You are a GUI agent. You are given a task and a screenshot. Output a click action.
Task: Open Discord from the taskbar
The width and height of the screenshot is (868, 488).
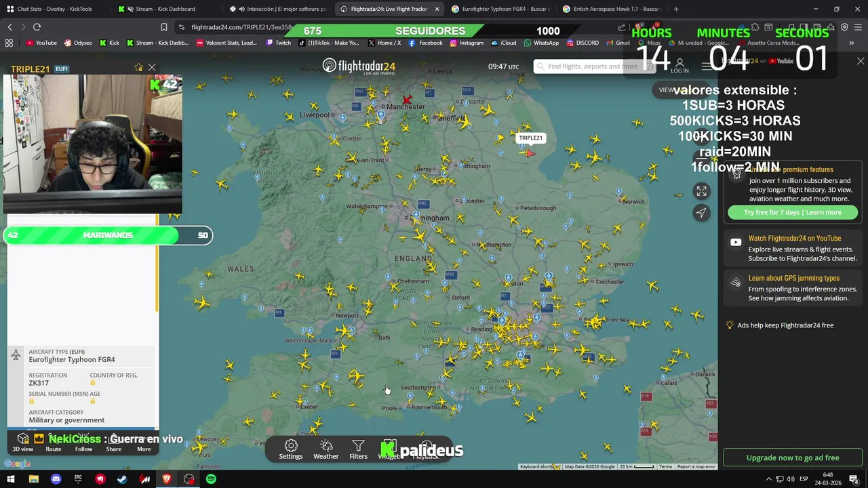[56, 479]
